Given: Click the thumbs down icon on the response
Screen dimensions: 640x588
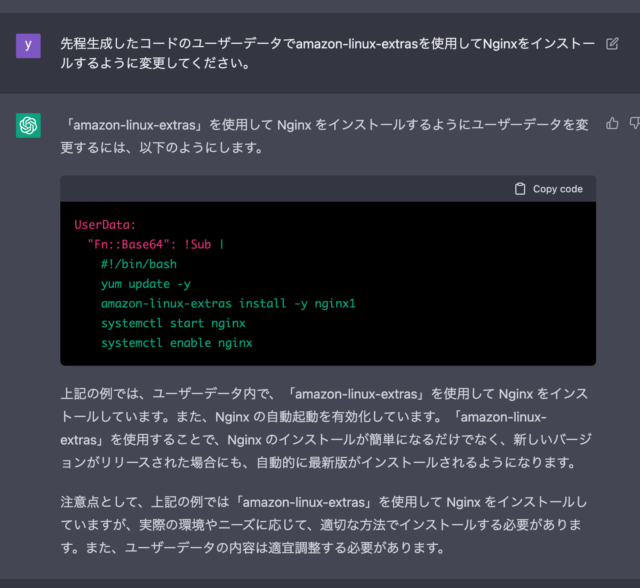Looking at the screenshot, I should [635, 124].
